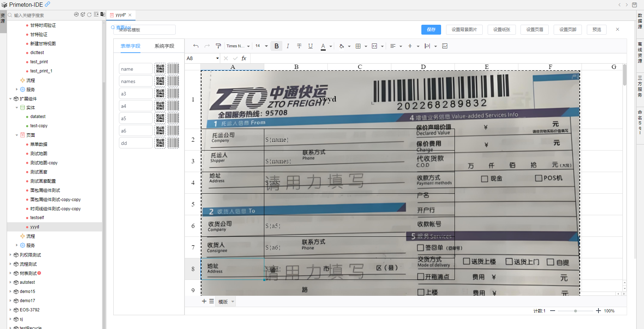Expand the autotest tree node

[10, 282]
